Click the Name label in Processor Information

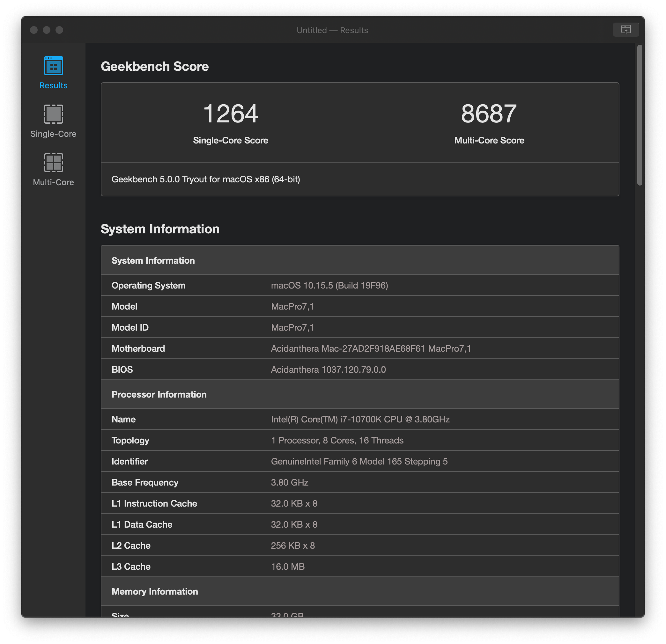pos(123,419)
